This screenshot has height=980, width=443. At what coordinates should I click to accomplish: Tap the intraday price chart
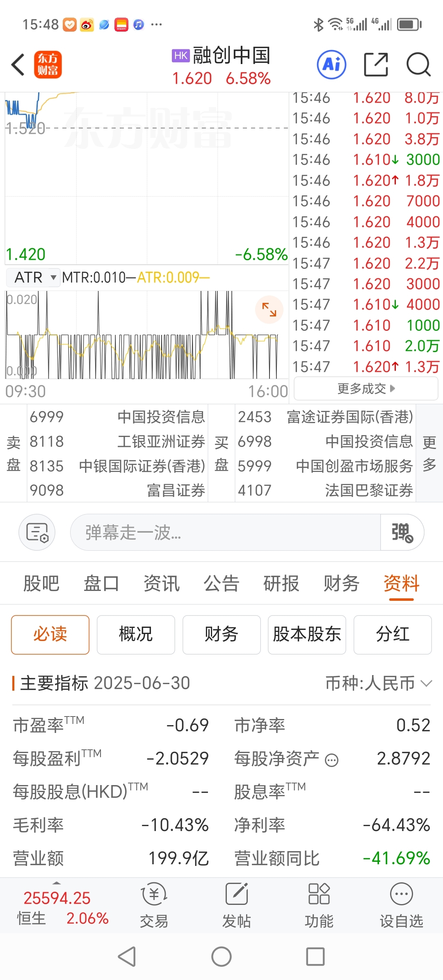[146, 178]
